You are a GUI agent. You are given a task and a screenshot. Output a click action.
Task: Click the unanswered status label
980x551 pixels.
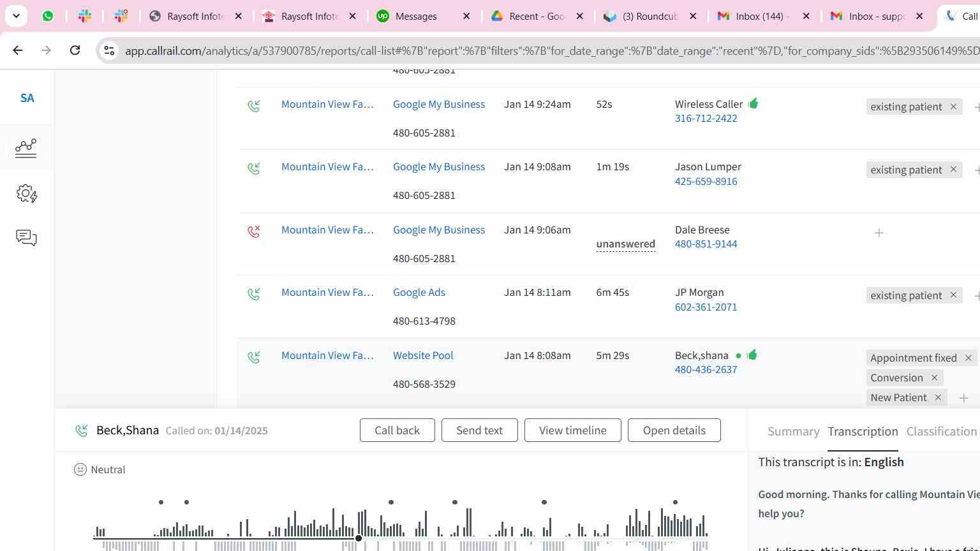[x=626, y=244]
